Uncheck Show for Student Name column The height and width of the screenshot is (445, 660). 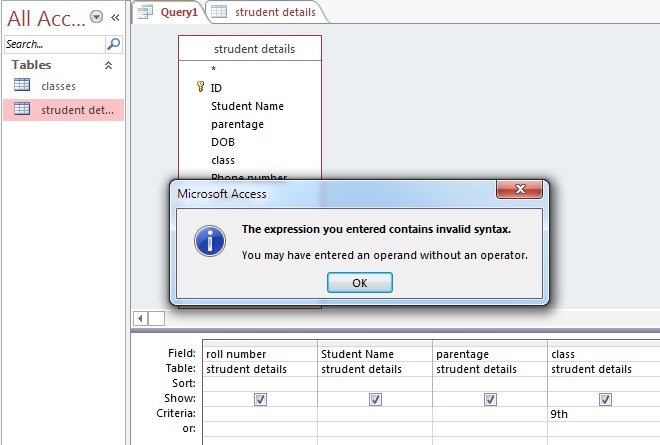click(x=375, y=399)
